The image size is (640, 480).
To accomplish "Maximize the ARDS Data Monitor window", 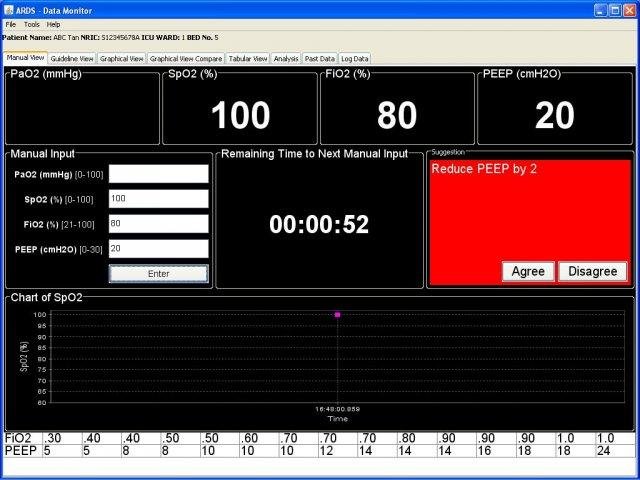I will pos(615,10).
